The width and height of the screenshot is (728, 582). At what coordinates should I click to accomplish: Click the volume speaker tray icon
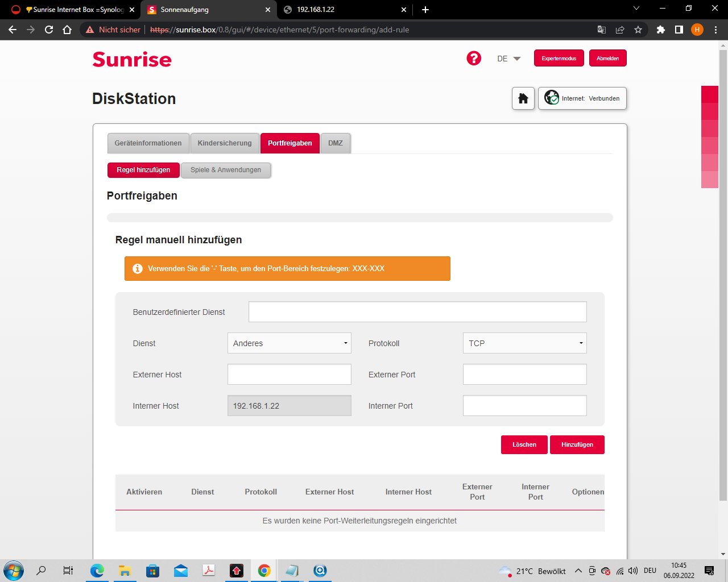(x=633, y=571)
